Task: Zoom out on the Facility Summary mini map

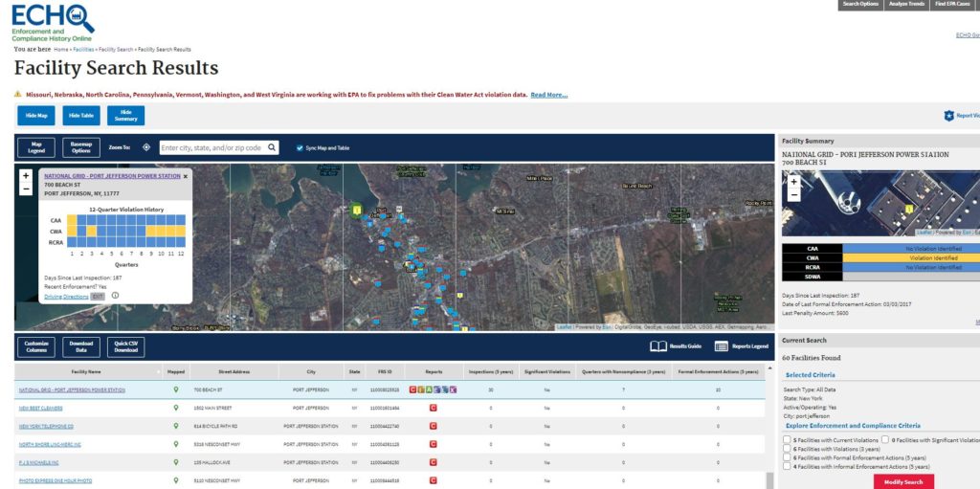Action: coord(793,194)
